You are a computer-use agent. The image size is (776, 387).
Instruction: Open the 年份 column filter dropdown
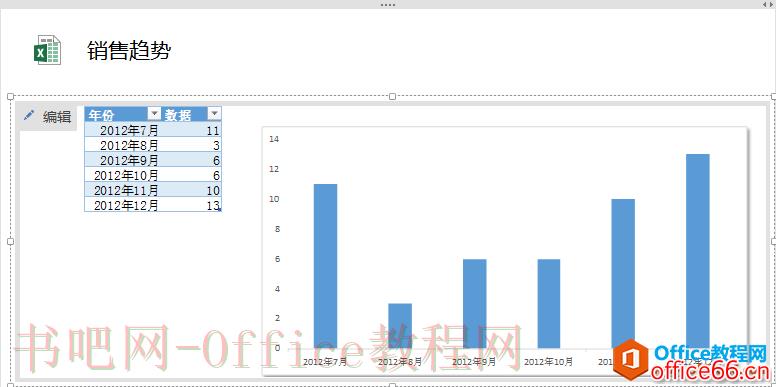point(154,114)
